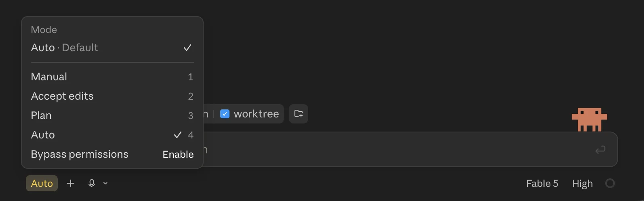Switch to Plan mode

coord(112,115)
